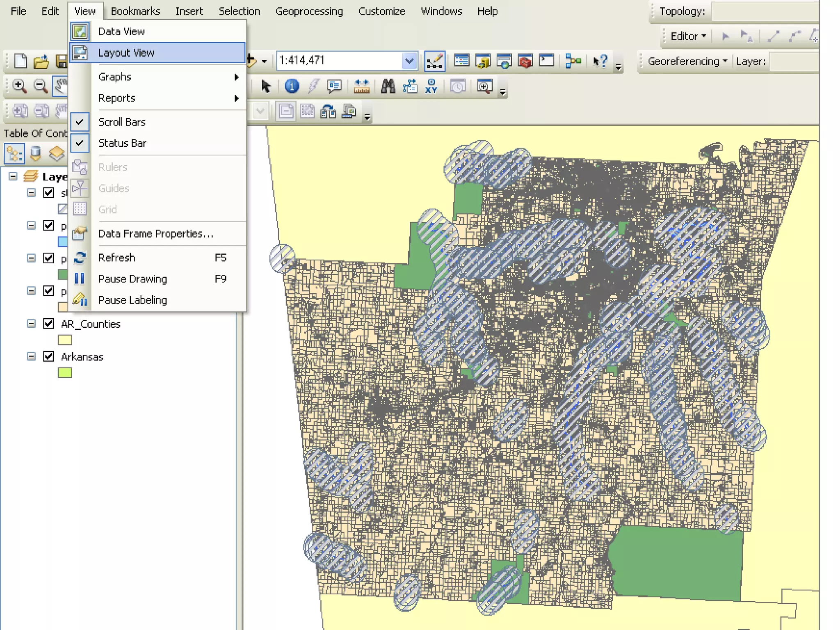Open the ArcToolbox window icon
Image resolution: width=840 pixels, height=630 pixels.
[525, 61]
